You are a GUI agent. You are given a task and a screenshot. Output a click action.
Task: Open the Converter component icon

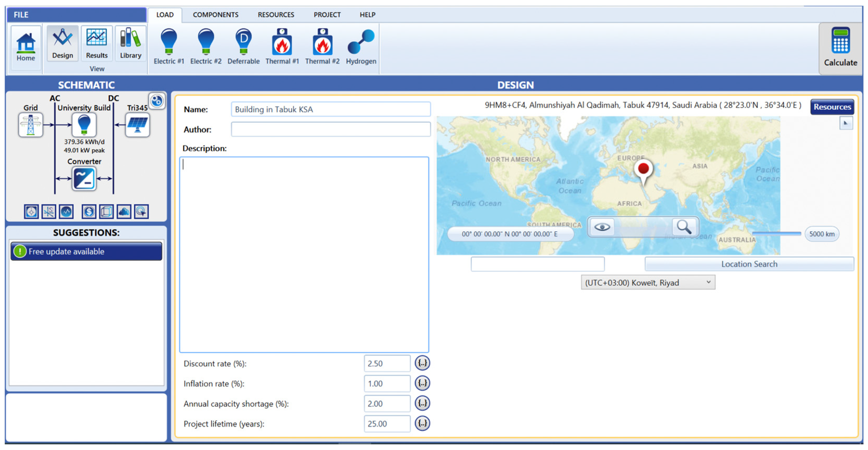(x=84, y=179)
